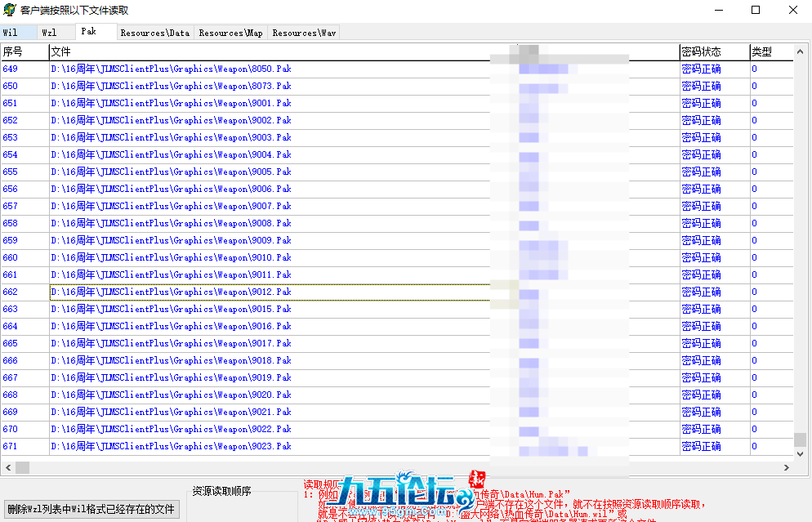Open the Resources\Wav tab
The width and height of the screenshot is (812, 522).
[x=304, y=33]
